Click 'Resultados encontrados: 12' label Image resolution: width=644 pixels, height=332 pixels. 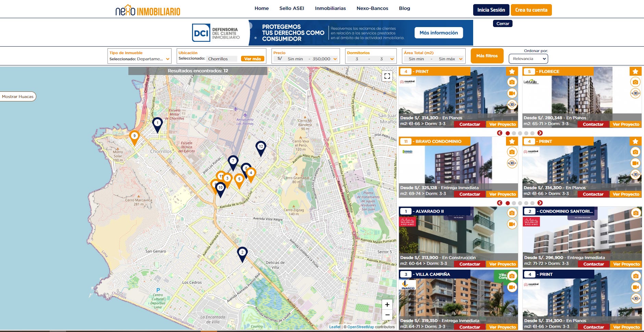pos(198,71)
